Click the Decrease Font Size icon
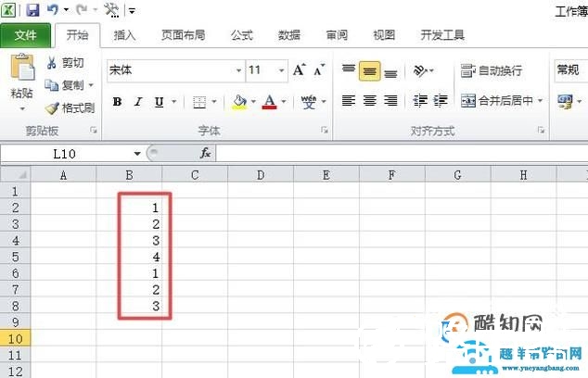The height and width of the screenshot is (378, 588). [319, 69]
